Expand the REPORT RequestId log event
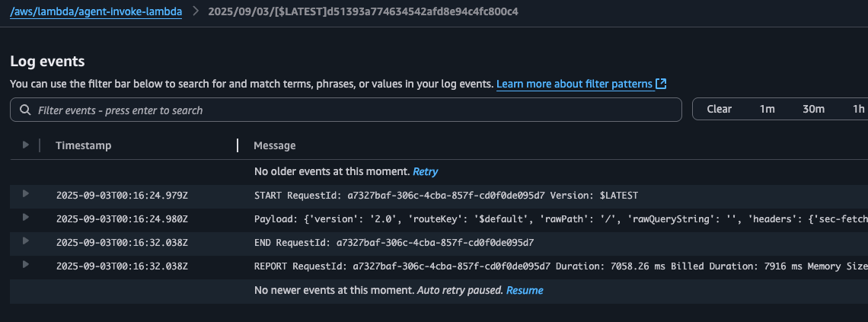 point(25,264)
